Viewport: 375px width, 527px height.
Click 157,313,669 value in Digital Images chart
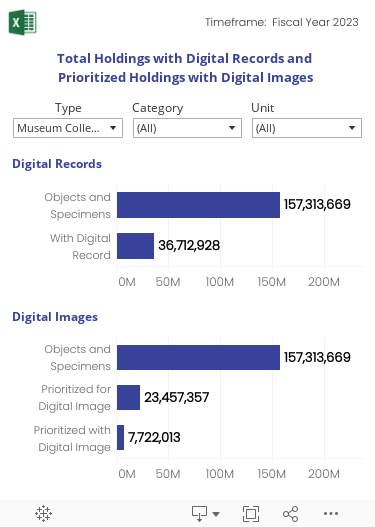coord(317,358)
